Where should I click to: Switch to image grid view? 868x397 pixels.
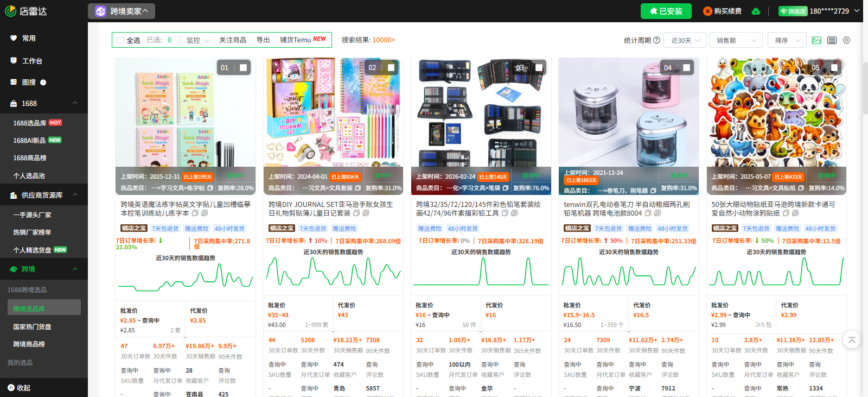[816, 40]
